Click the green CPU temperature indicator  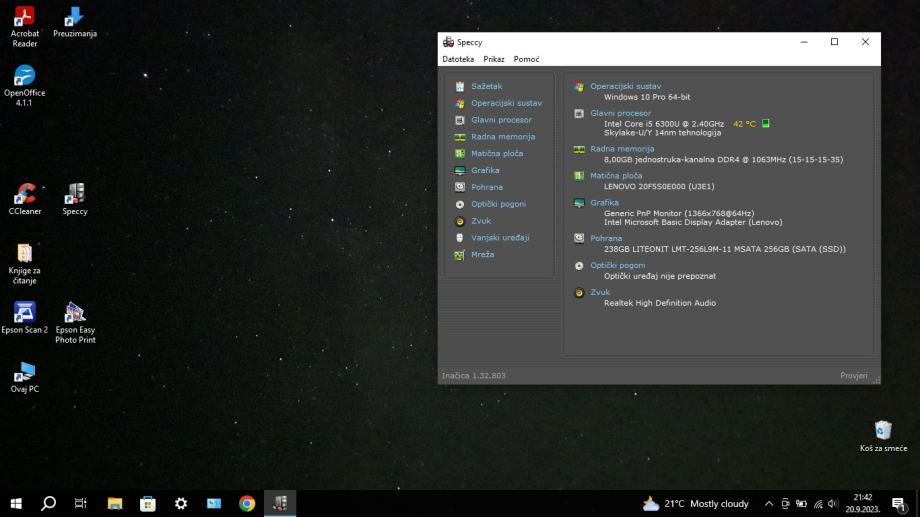coord(766,124)
